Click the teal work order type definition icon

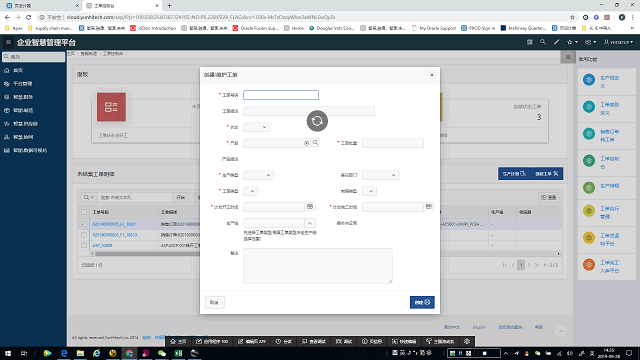tap(589, 107)
